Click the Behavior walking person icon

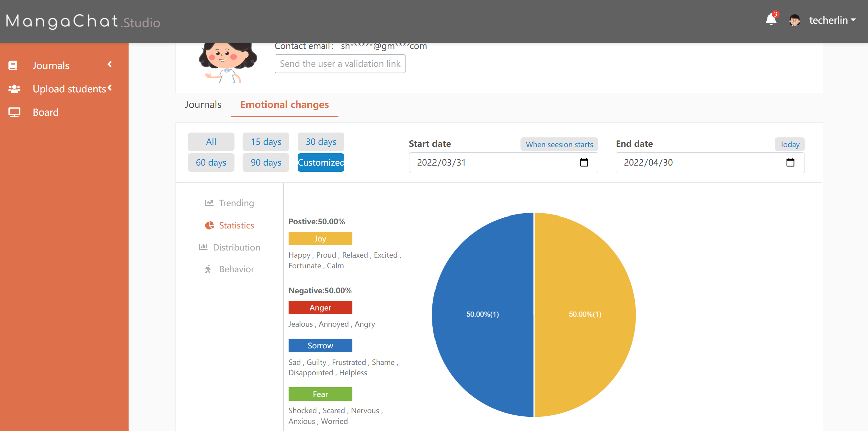click(x=208, y=269)
